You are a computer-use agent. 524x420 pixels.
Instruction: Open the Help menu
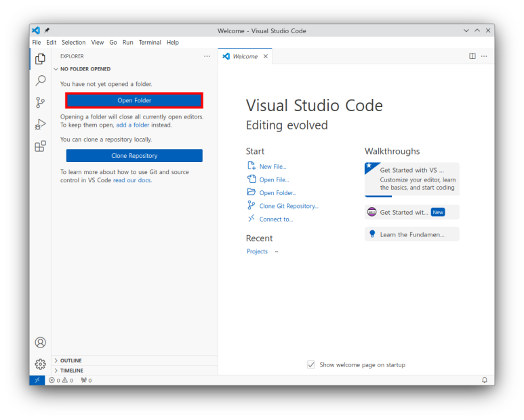pyautogui.click(x=172, y=43)
